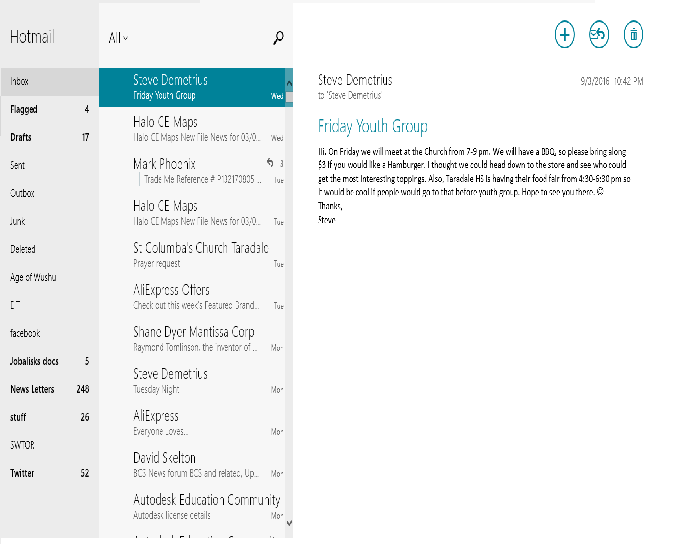Screen dimensions: 674x544
Task: Open St Columba's Church Prayer request email
Action: tap(192, 255)
